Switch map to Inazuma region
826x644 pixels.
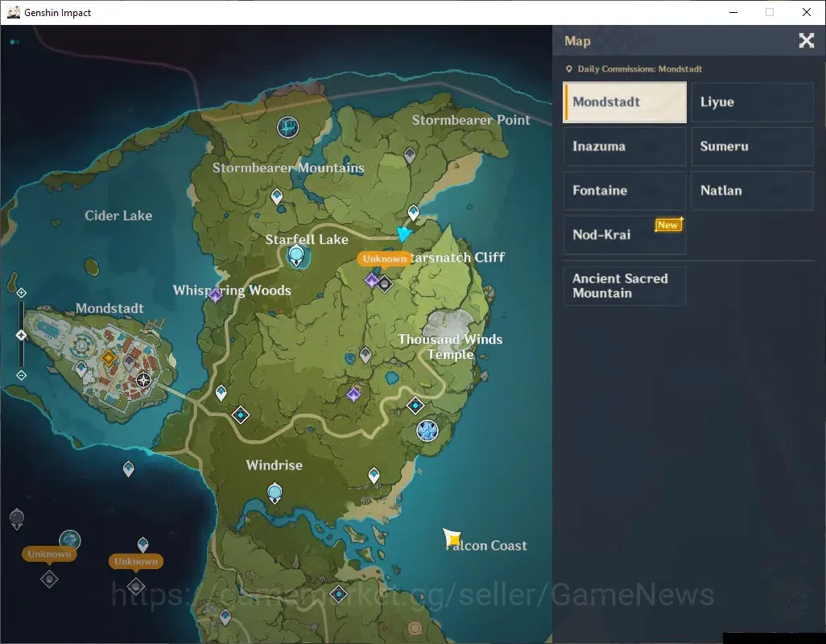(625, 147)
